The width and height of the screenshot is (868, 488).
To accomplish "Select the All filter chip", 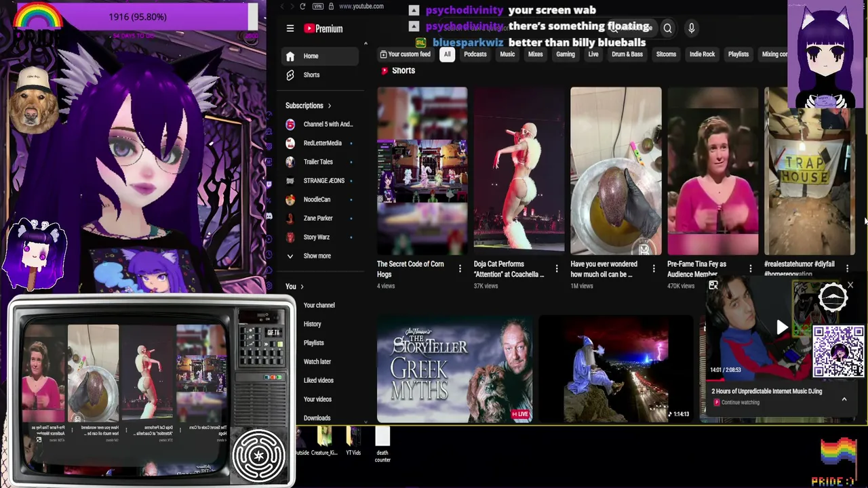I will click(447, 54).
